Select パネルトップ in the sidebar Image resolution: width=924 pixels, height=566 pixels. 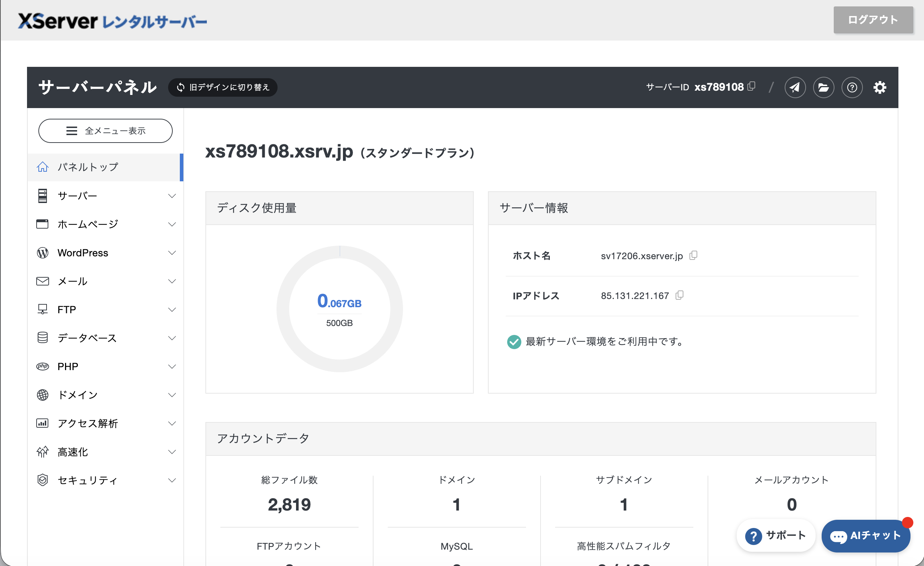coord(106,167)
